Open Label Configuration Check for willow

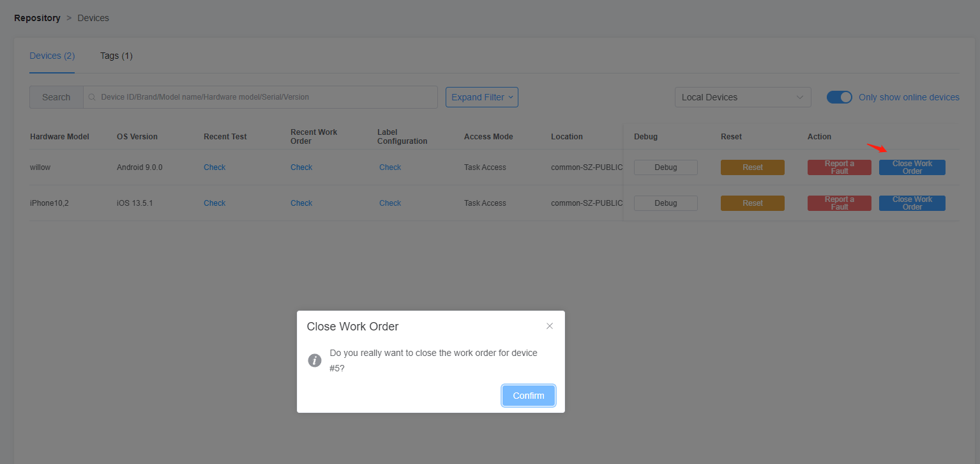coord(390,167)
